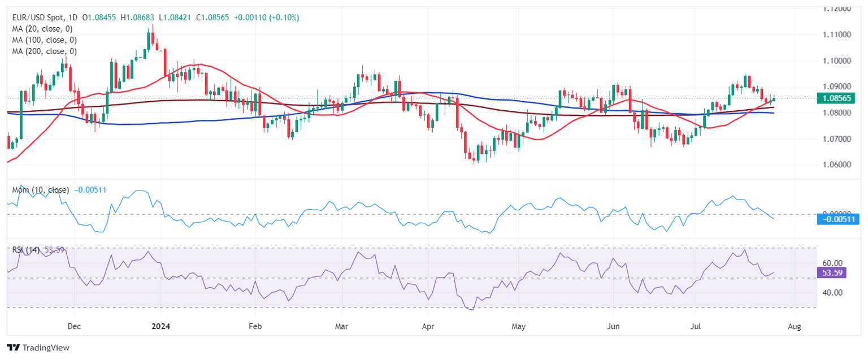
Task: Select the MA (200, close, 0) legend
Action: pyautogui.click(x=44, y=51)
